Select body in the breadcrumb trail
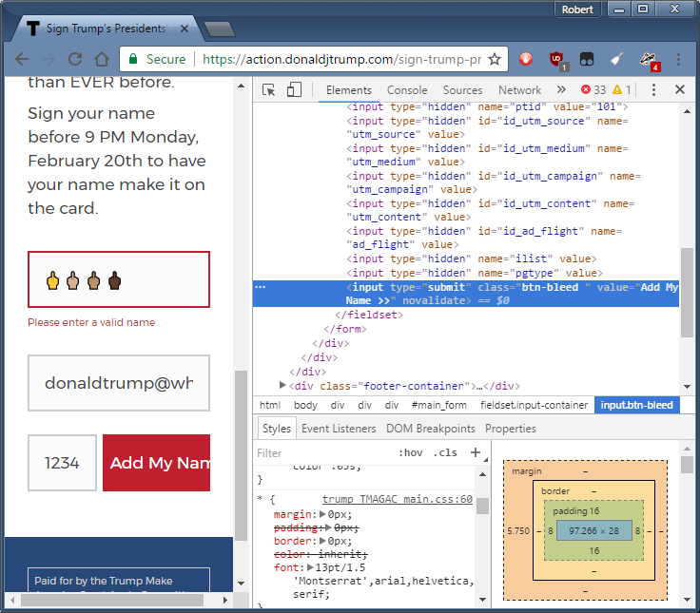 [x=305, y=405]
